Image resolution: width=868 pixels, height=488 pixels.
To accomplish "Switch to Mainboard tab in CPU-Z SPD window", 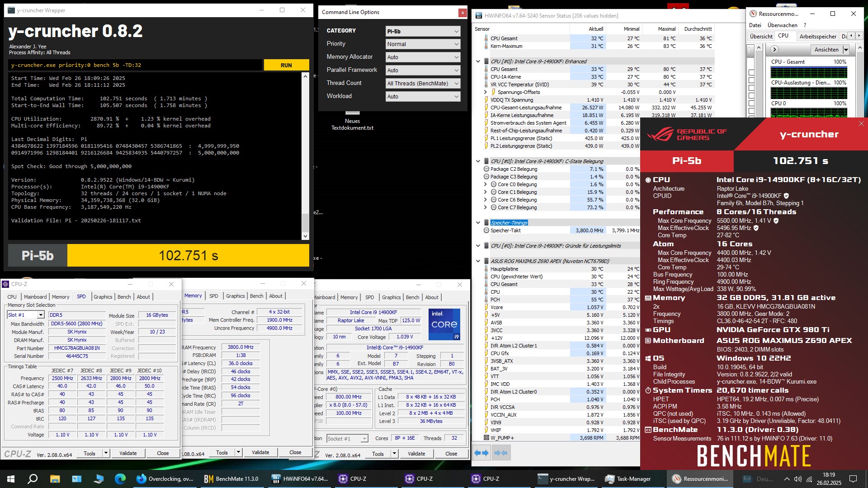I will [x=35, y=297].
